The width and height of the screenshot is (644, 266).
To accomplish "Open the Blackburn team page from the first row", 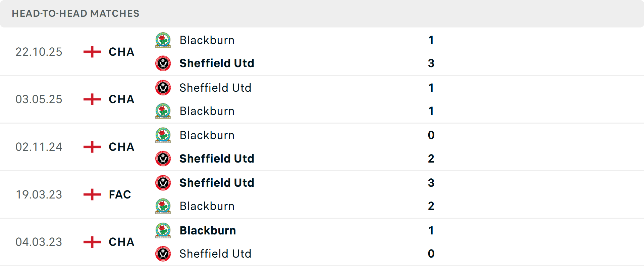I will (207, 40).
